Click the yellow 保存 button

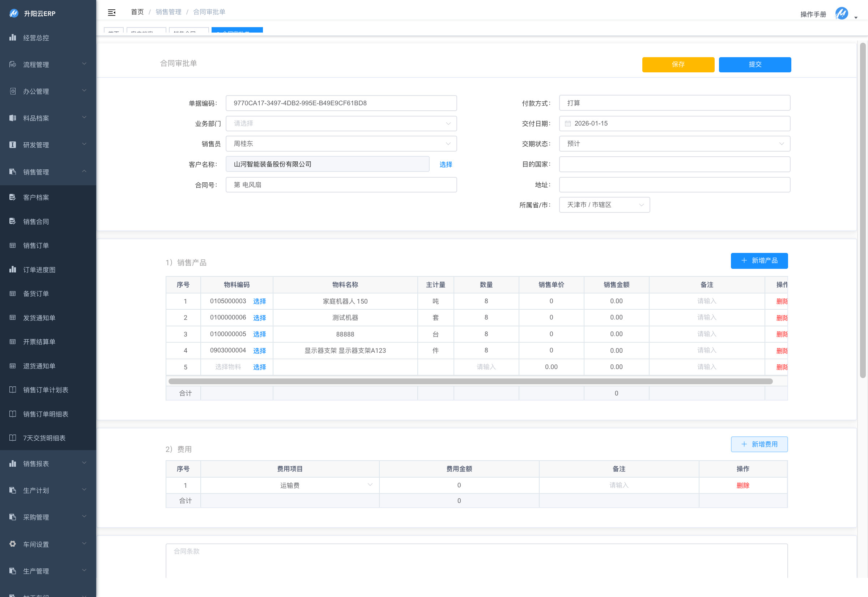pyautogui.click(x=678, y=64)
